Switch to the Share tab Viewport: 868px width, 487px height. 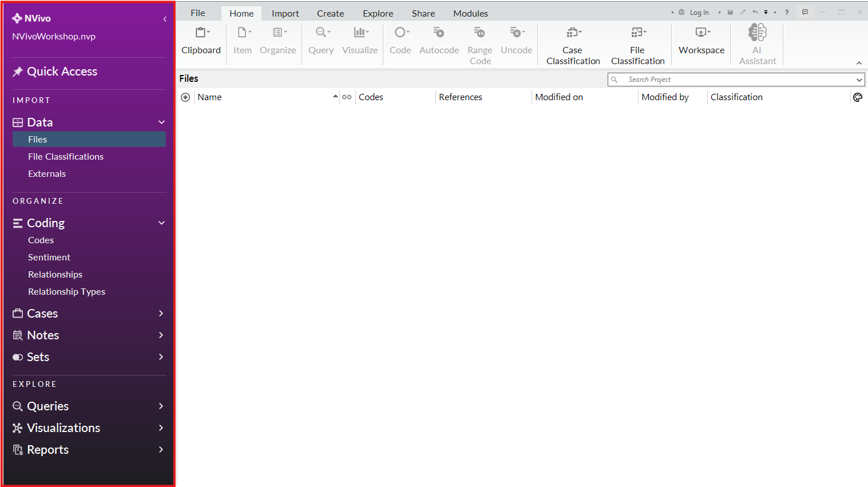423,13
